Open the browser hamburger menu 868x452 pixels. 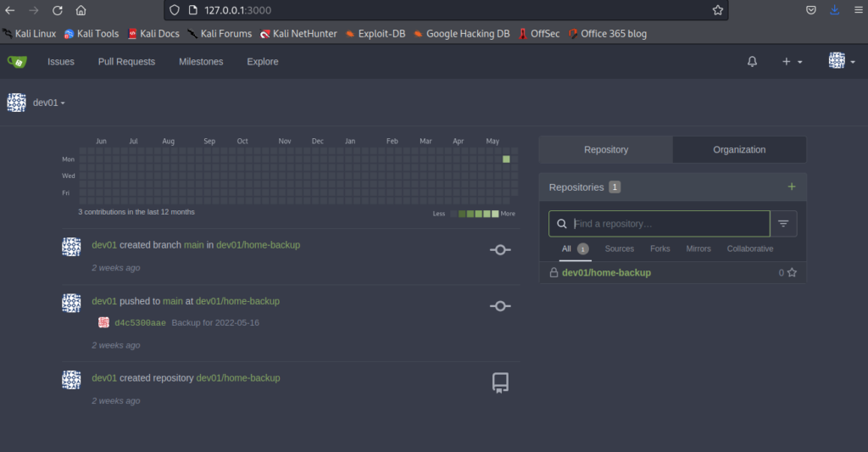[858, 10]
